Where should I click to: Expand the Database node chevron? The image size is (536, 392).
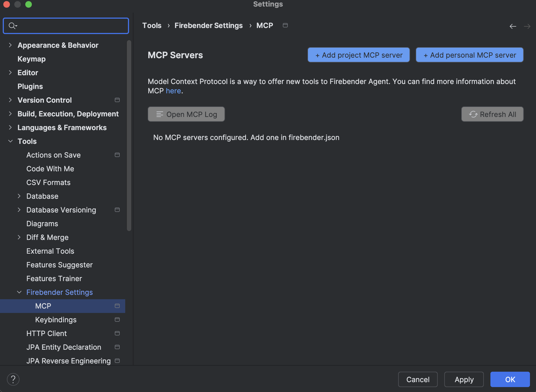[19, 196]
